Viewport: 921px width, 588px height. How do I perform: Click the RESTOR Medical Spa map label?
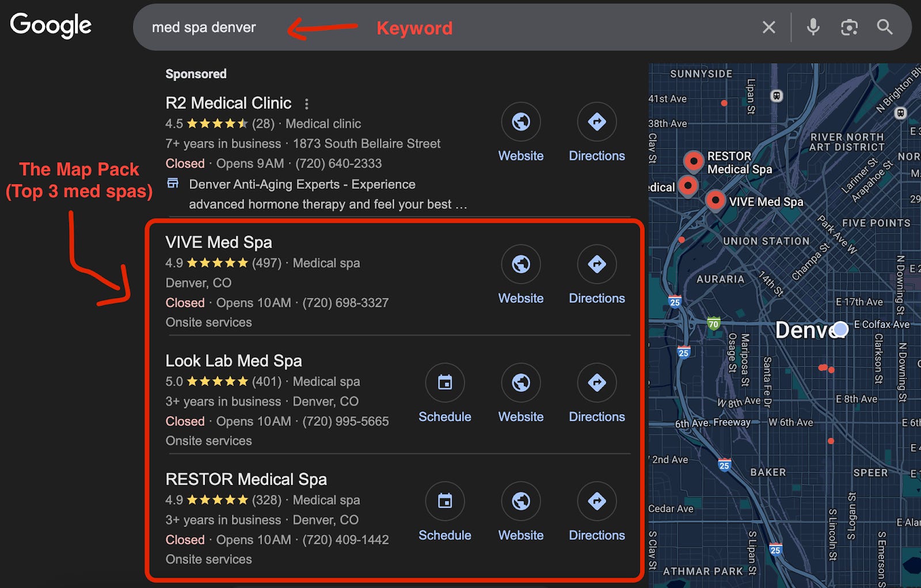tap(740, 163)
